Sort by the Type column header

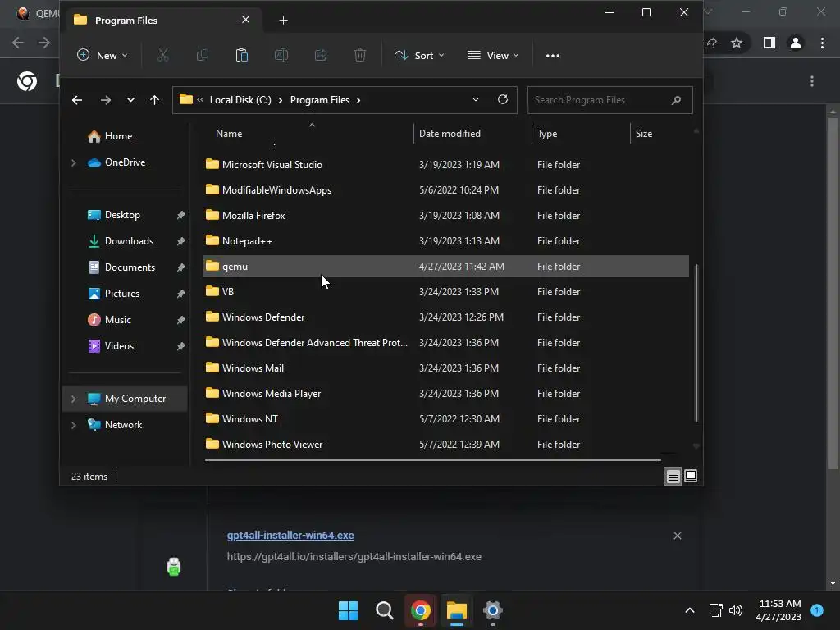click(x=547, y=134)
